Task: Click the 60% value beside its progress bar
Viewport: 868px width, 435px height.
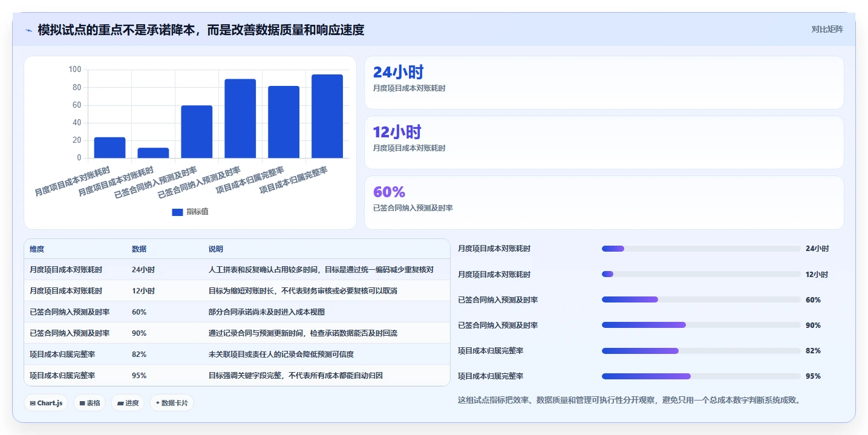Action: click(x=813, y=300)
